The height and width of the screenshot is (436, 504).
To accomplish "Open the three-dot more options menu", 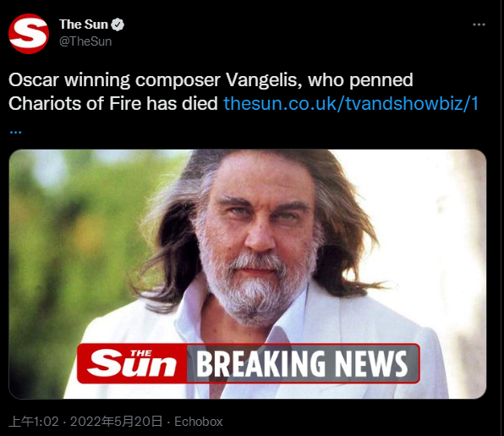I will [479, 25].
